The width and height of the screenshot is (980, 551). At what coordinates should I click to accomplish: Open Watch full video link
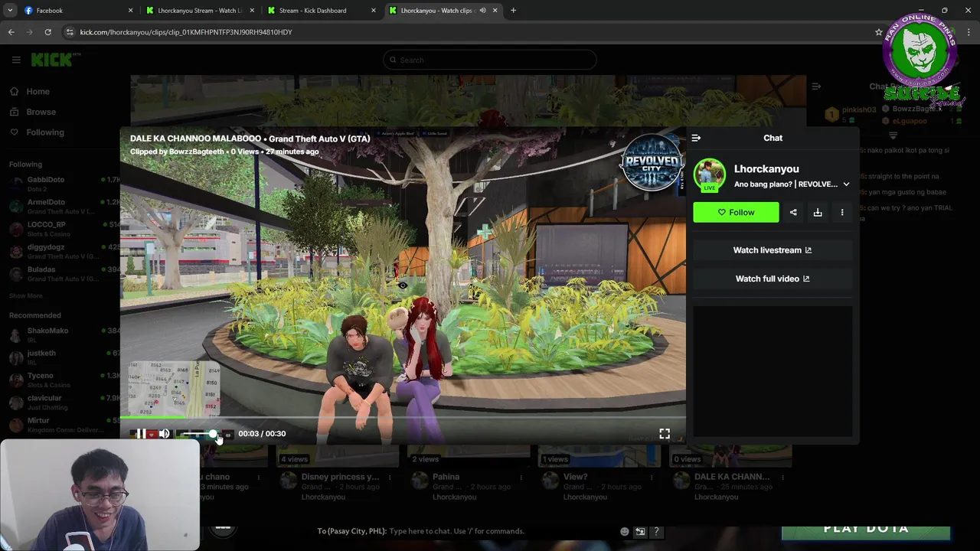(773, 279)
